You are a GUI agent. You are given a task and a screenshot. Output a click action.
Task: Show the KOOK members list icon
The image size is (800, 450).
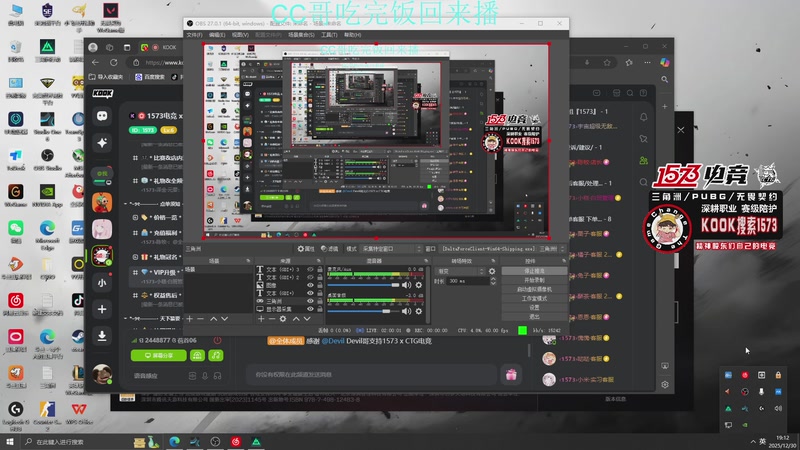(x=644, y=160)
